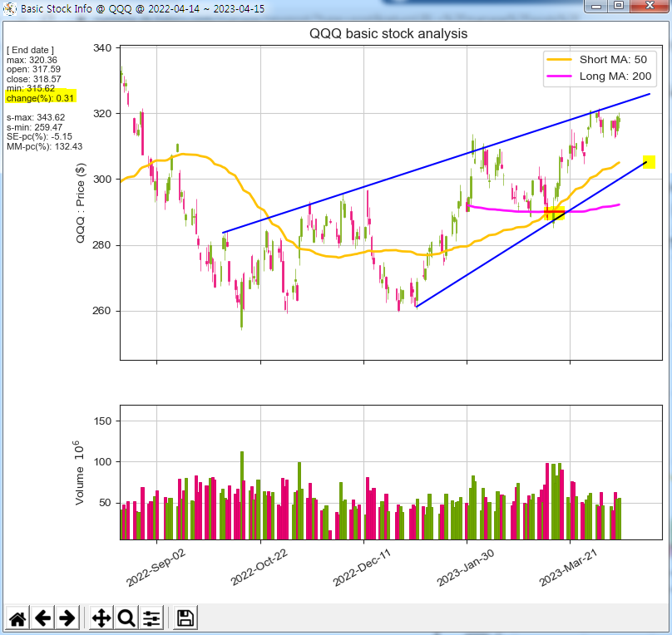This screenshot has width=672, height=635.
Task: Click the "2023-Jan-30" date axis label
Action: click(466, 568)
